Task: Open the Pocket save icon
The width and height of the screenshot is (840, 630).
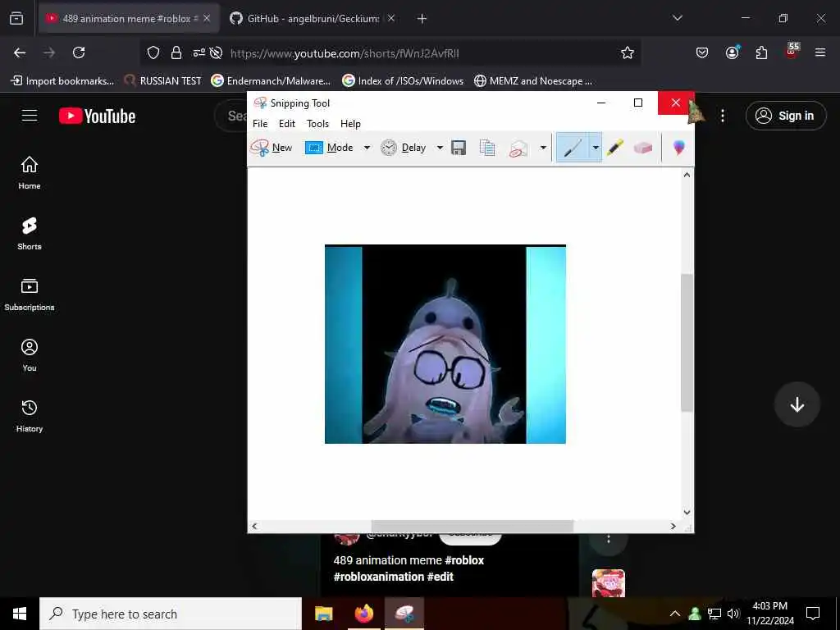Action: tap(702, 52)
